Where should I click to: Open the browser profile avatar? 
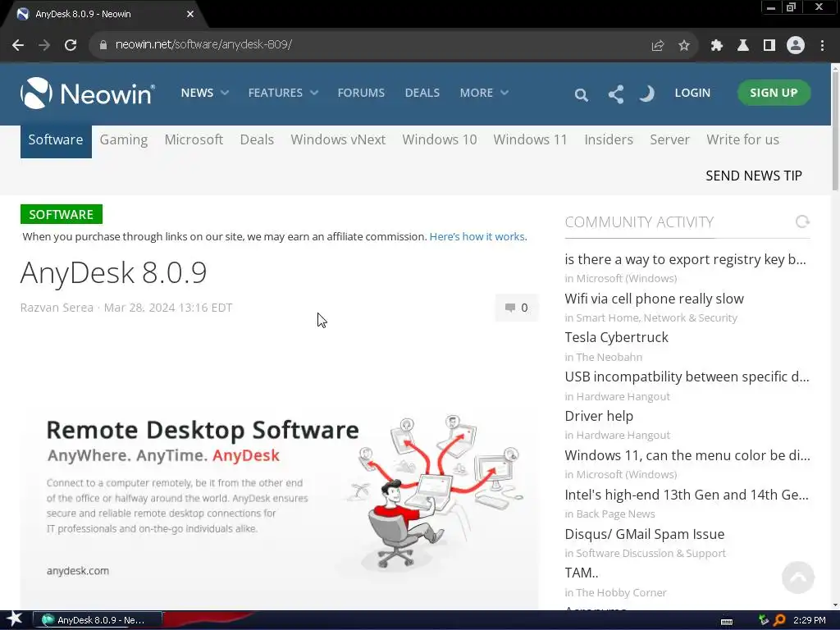(x=796, y=45)
